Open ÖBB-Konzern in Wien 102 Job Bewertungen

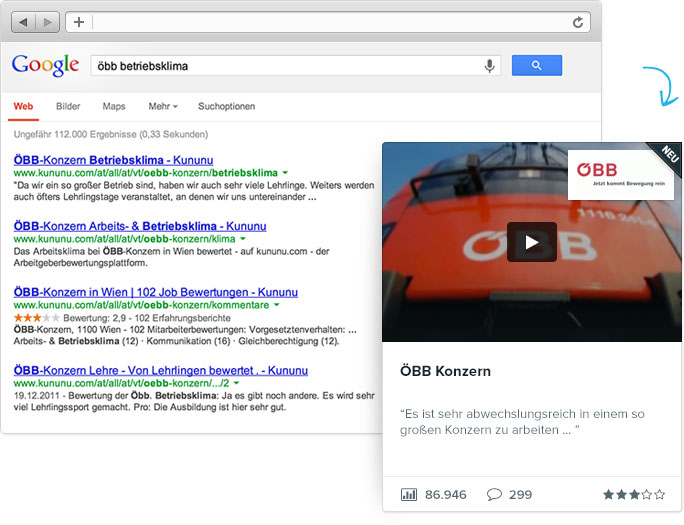(x=156, y=292)
